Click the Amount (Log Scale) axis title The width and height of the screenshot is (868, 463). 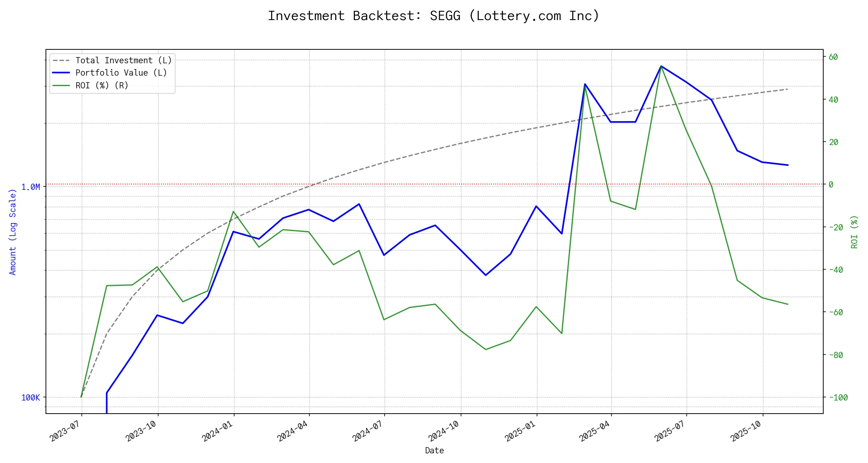pos(13,232)
